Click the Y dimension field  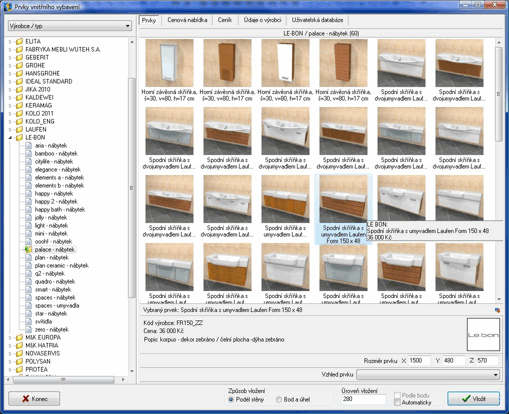tap(454, 361)
